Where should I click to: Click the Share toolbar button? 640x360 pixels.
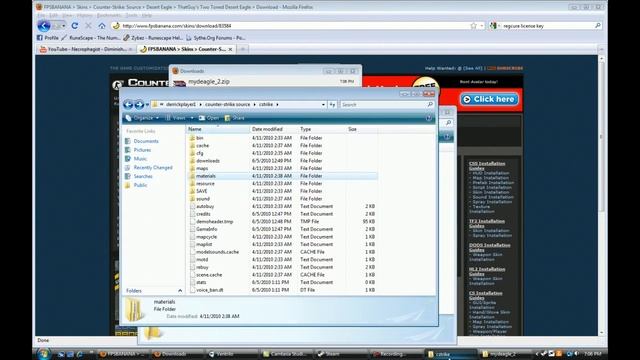pyautogui.click(x=235, y=118)
